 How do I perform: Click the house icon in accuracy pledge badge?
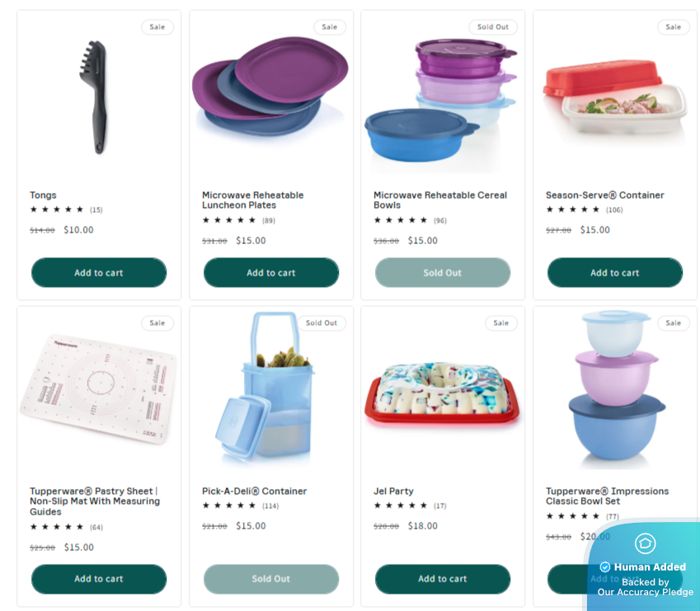click(x=645, y=543)
